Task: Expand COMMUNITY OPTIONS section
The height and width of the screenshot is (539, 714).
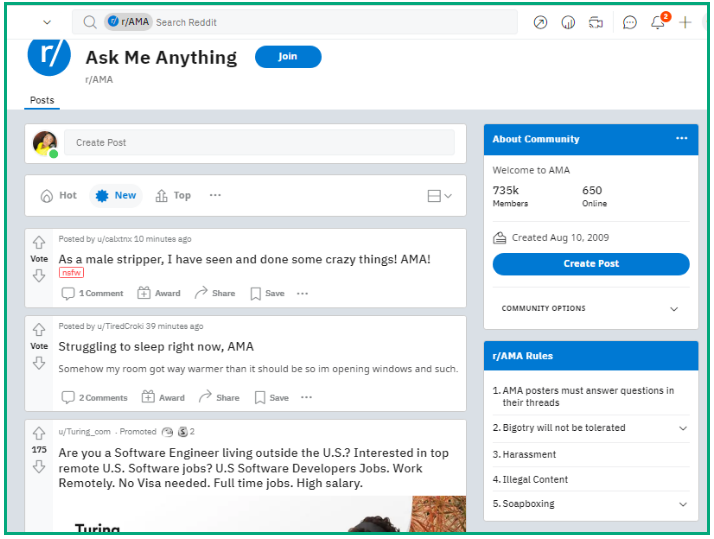Action: (x=591, y=309)
